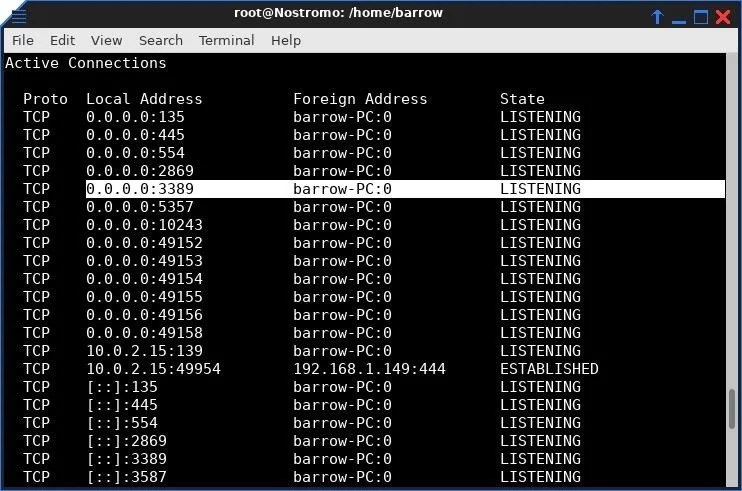Click the 'Local Address' column header
The image size is (742, 491).
tap(144, 99)
